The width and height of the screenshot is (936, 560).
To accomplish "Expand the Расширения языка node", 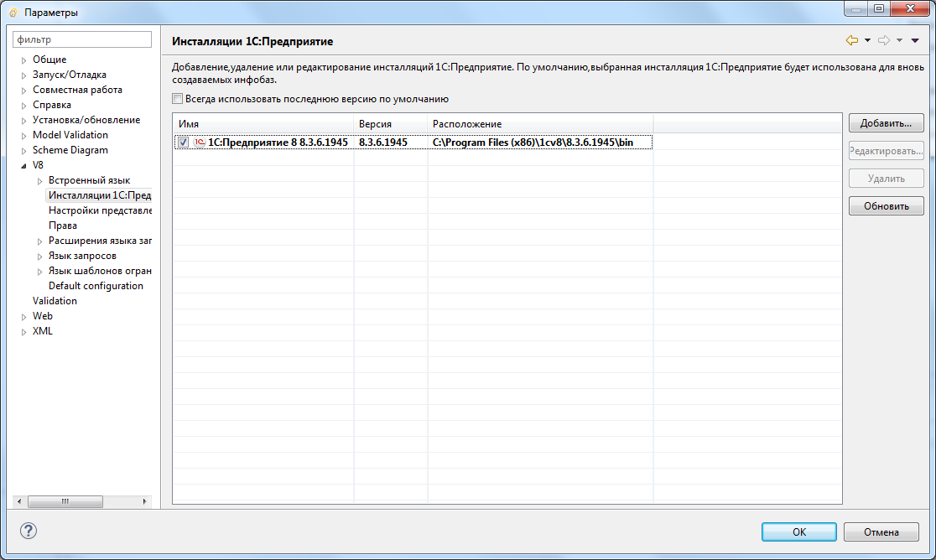I will [40, 241].
